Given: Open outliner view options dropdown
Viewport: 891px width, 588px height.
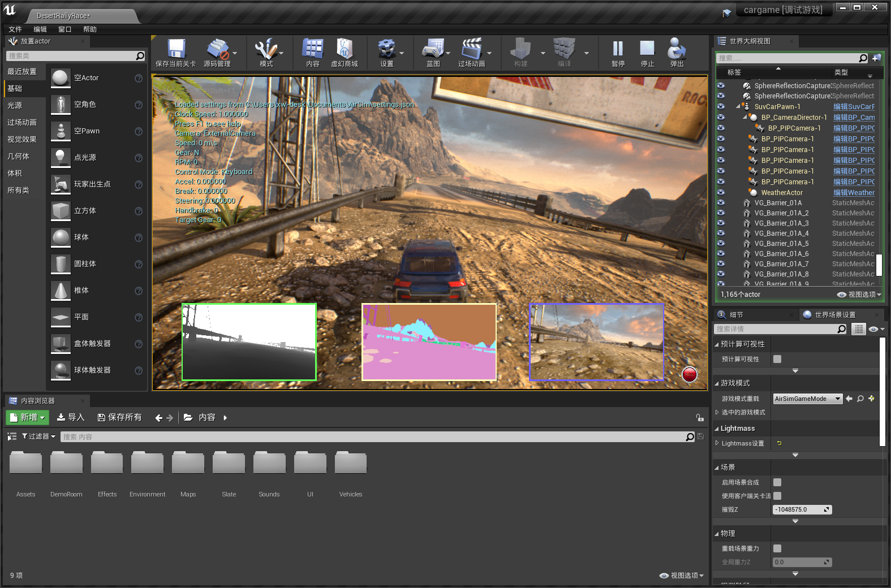Looking at the screenshot, I should [859, 295].
